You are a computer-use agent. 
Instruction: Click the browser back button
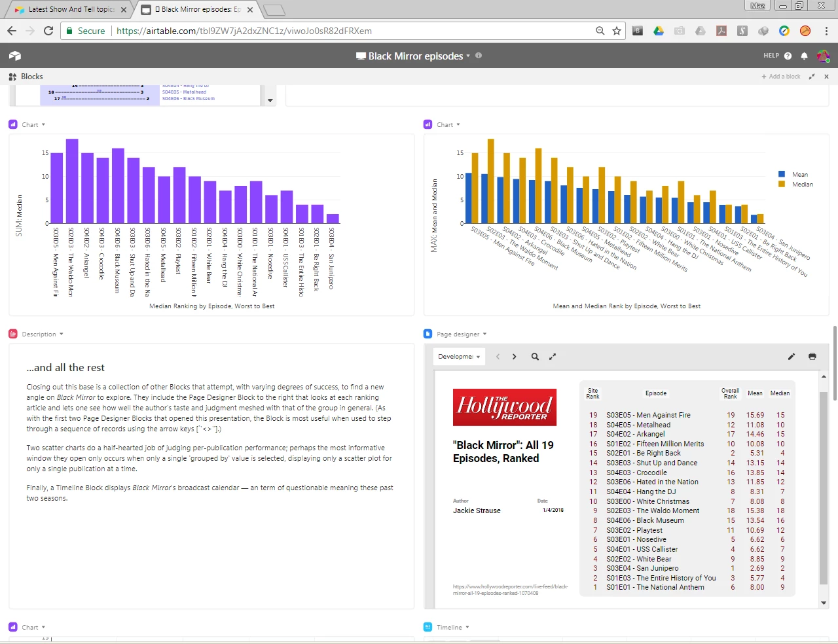pos(11,31)
